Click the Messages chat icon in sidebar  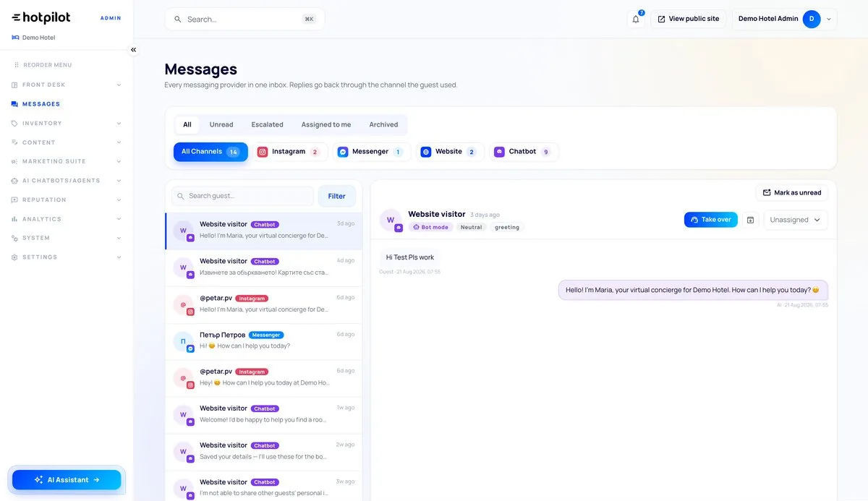pyautogui.click(x=14, y=104)
